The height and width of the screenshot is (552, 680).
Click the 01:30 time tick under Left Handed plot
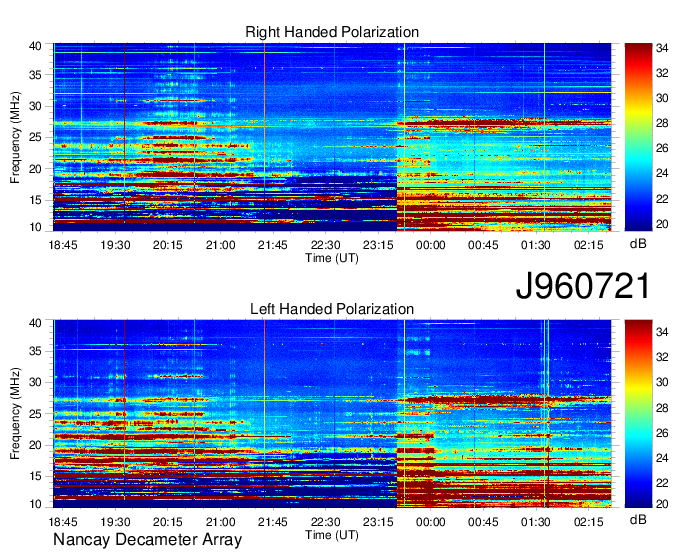pos(536,522)
